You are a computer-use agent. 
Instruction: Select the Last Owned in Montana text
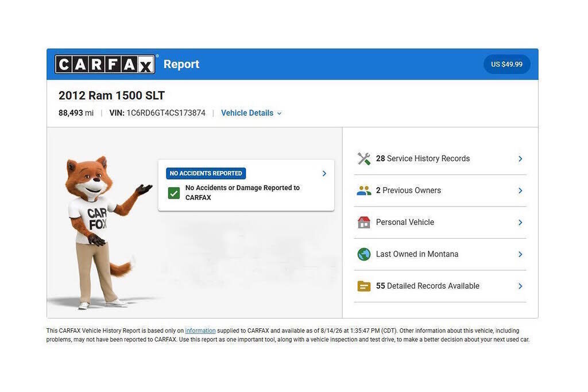(x=417, y=254)
